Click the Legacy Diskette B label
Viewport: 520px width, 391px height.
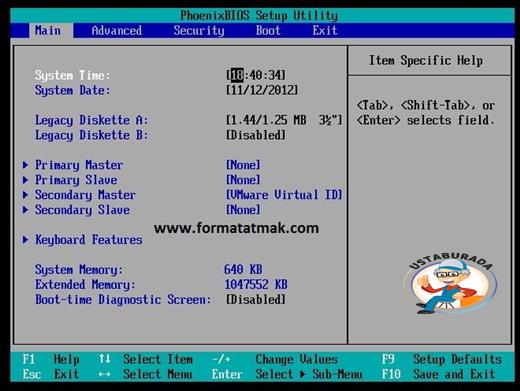tap(91, 135)
